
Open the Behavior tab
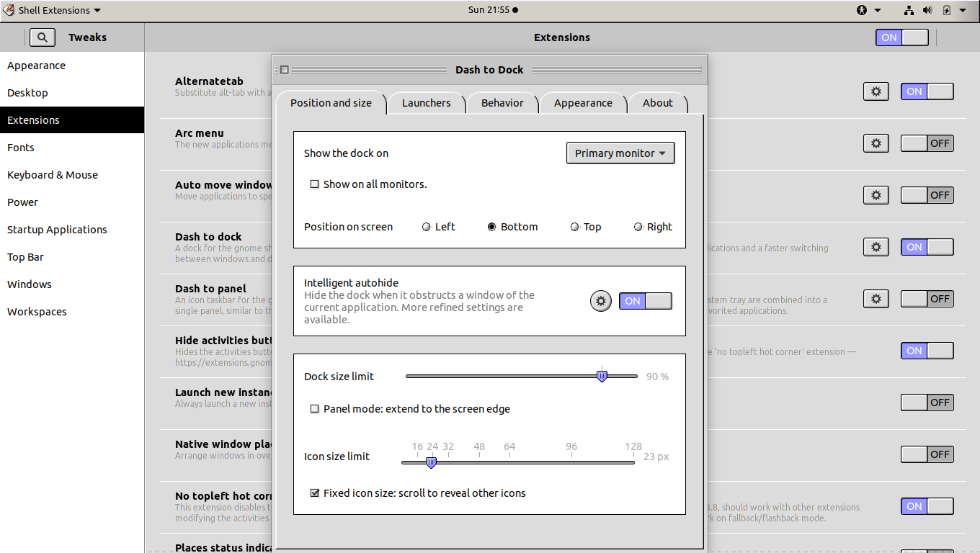click(502, 103)
